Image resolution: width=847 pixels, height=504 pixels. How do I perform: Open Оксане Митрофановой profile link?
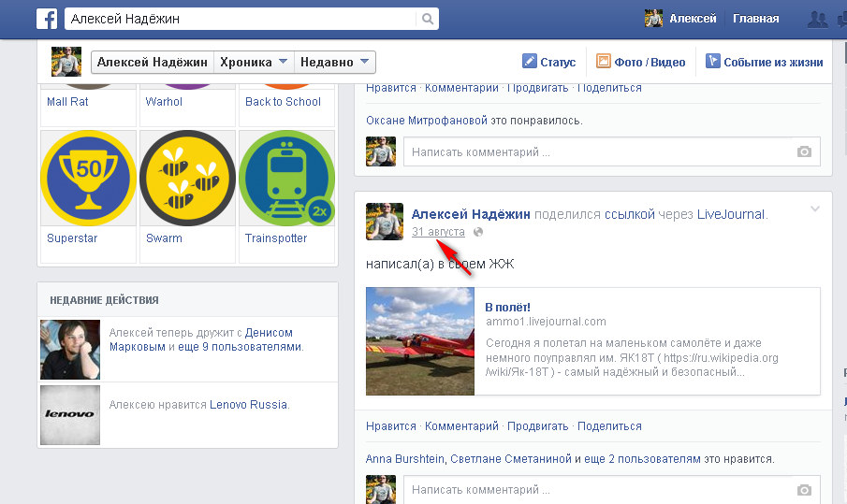pos(427,121)
